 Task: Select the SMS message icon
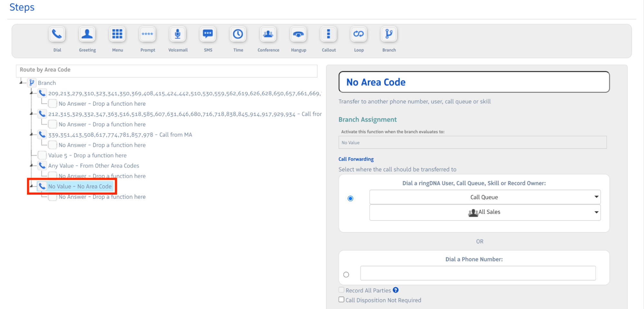[208, 34]
